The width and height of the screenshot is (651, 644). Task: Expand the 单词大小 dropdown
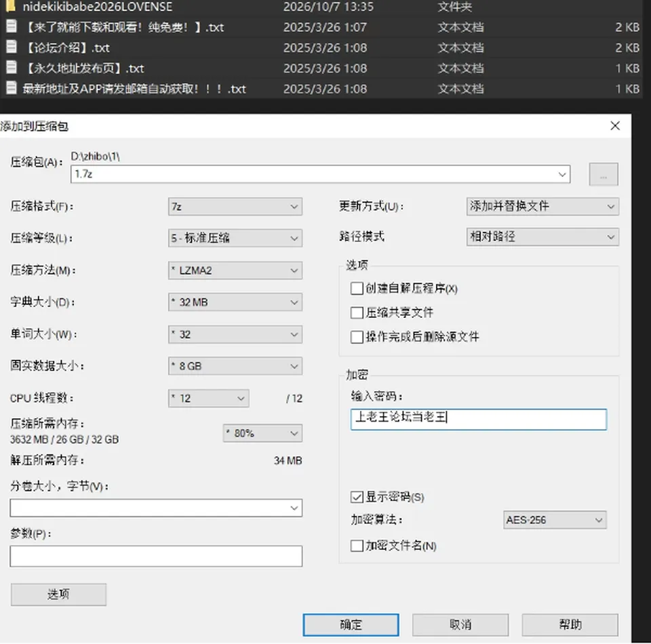[235, 334]
